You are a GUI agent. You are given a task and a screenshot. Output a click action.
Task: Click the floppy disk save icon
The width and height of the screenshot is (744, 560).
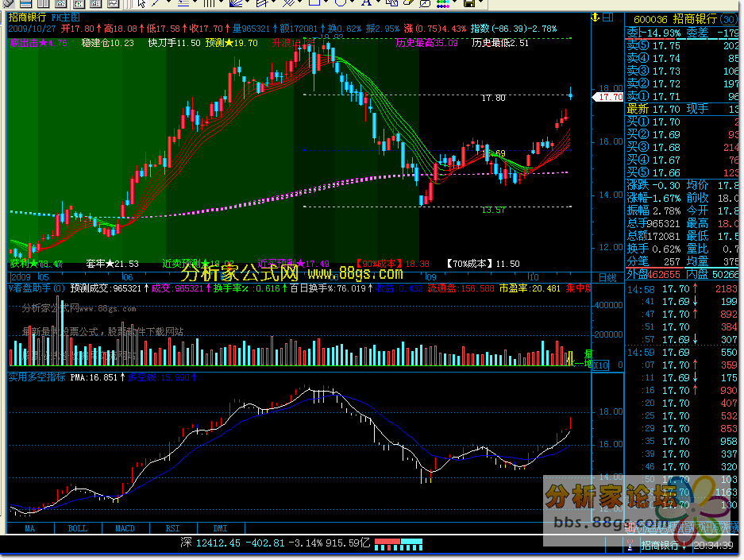469,3
